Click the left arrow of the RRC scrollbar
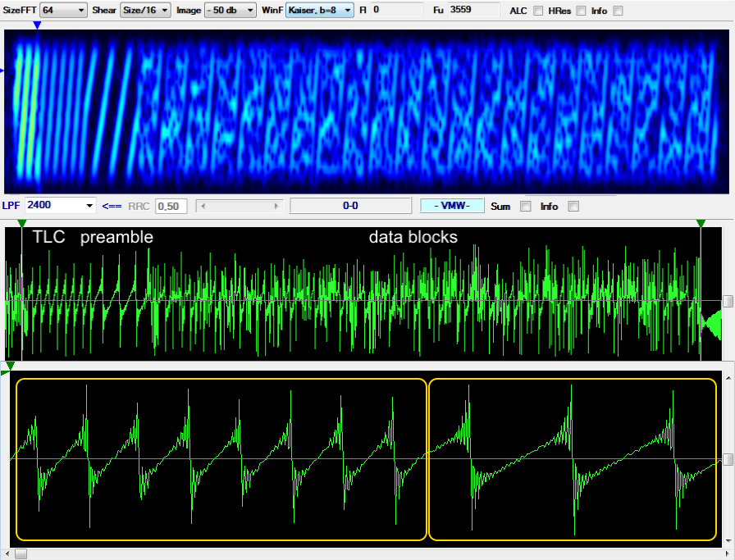This screenshot has width=735, height=560. click(203, 206)
